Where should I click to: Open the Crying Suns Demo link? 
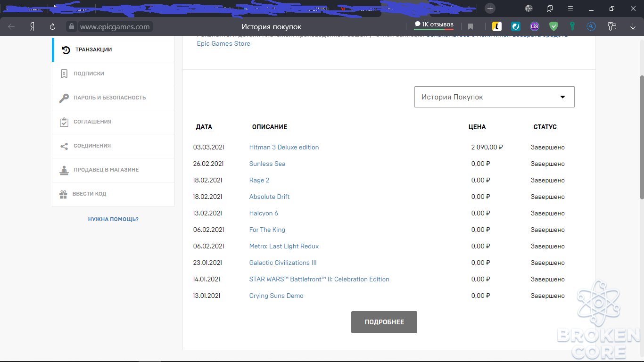[276, 296]
